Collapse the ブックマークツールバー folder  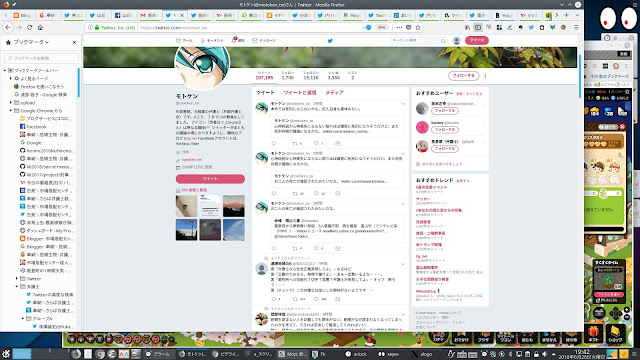pos(5,70)
